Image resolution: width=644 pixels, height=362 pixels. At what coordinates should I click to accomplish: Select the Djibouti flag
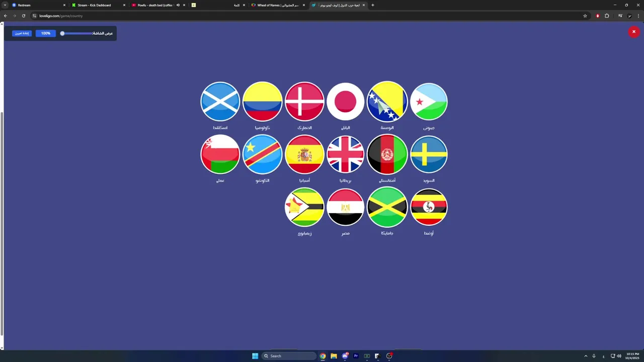coord(429,102)
